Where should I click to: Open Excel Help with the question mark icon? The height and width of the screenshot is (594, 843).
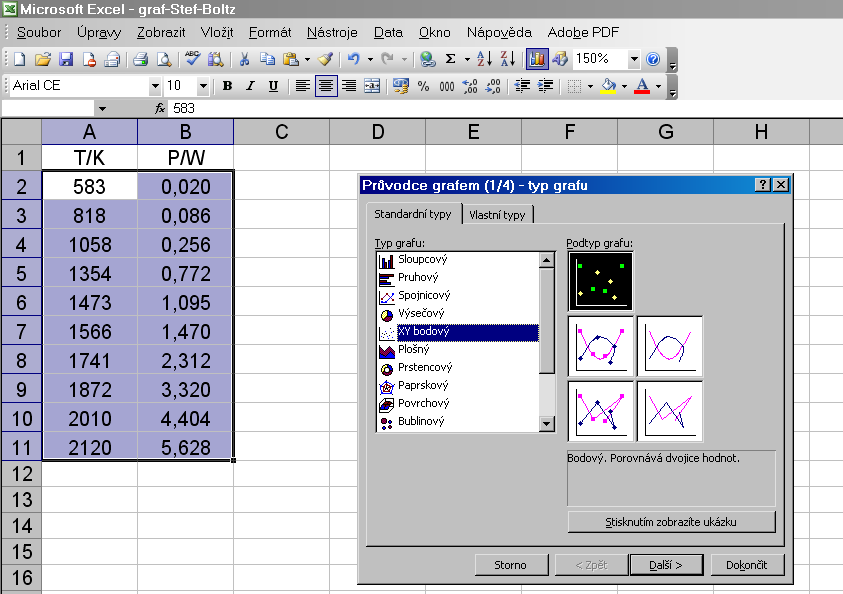[653, 59]
